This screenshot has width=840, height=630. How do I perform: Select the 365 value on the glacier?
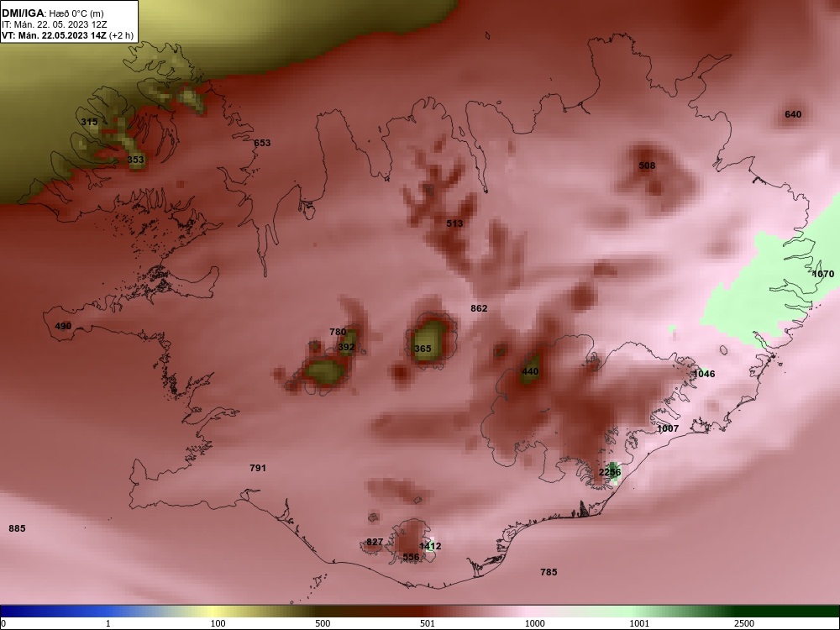(x=423, y=349)
